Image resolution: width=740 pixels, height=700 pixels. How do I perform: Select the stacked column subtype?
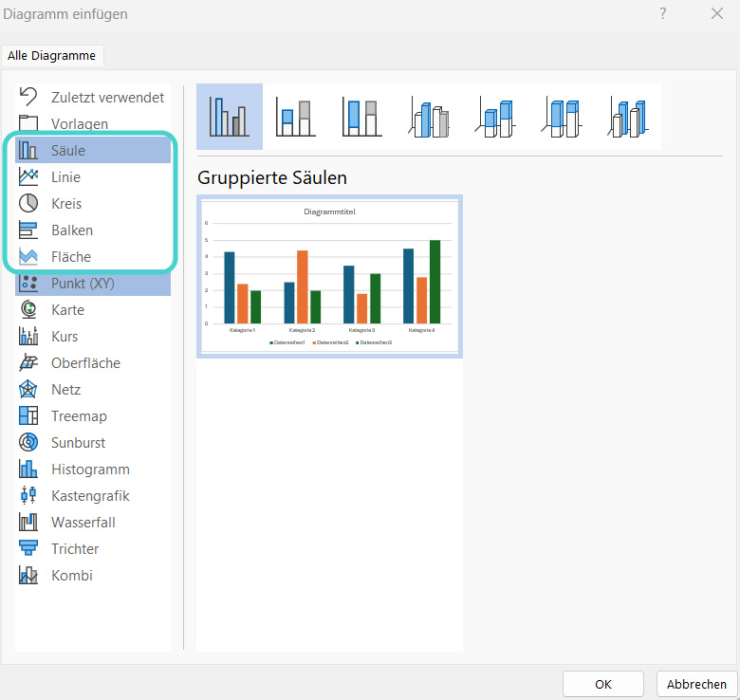tap(295, 117)
